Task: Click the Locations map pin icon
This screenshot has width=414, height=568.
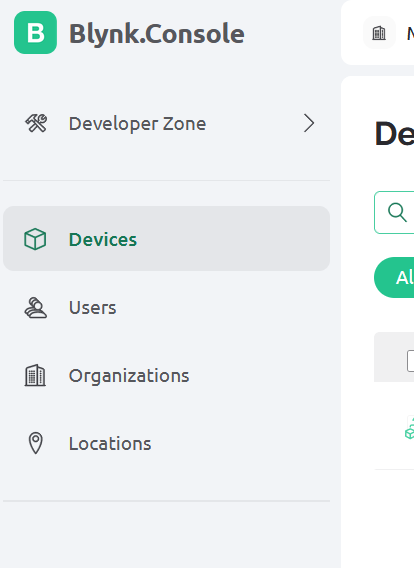Action: 35,443
